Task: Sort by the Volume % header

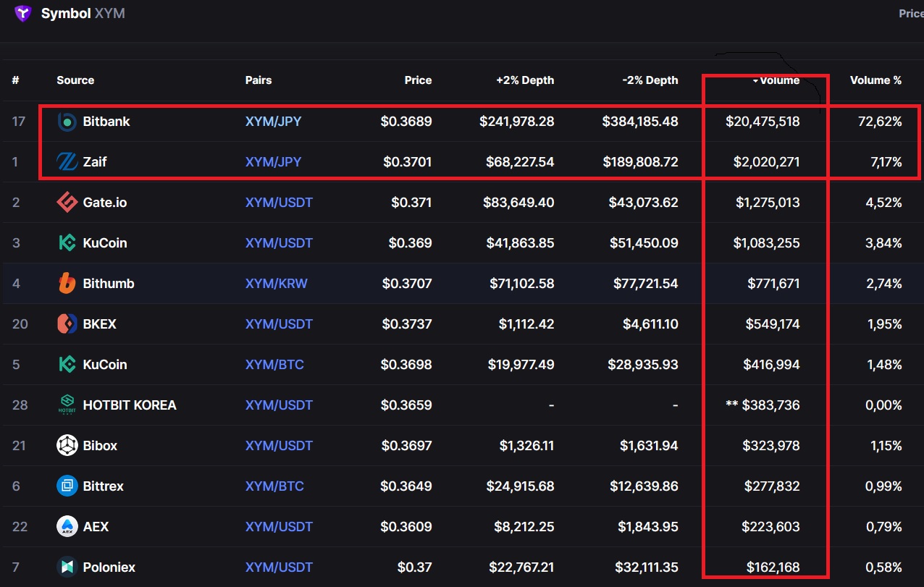Action: pos(875,80)
